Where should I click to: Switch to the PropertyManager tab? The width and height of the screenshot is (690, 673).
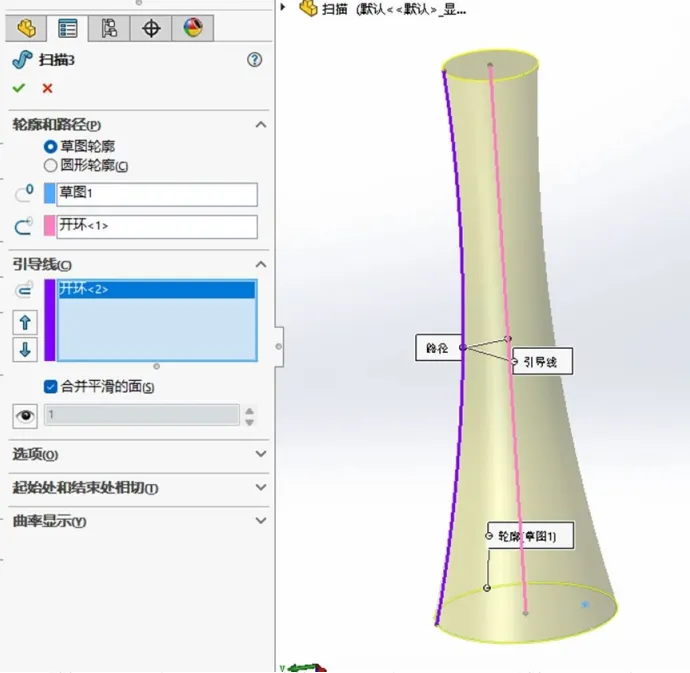coord(67,29)
